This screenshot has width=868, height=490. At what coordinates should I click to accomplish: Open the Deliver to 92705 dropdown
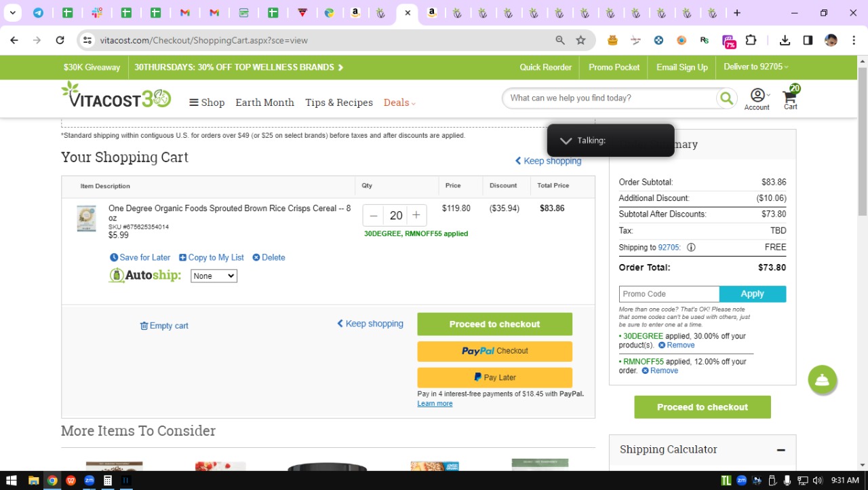click(x=756, y=67)
